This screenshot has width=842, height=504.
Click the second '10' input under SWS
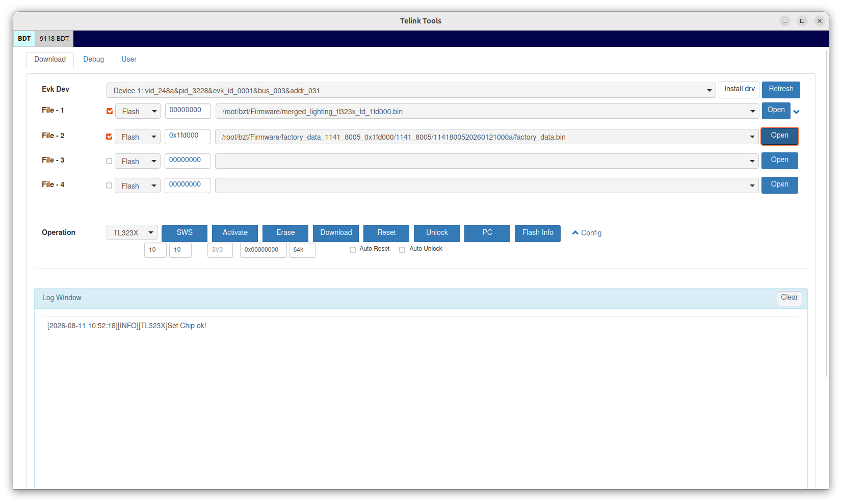click(x=180, y=250)
